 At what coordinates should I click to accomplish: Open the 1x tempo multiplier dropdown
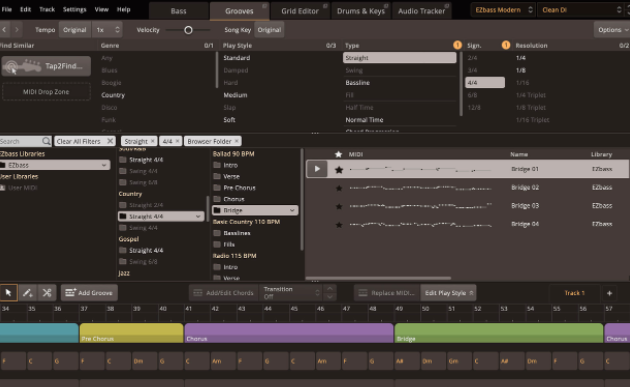click(107, 30)
